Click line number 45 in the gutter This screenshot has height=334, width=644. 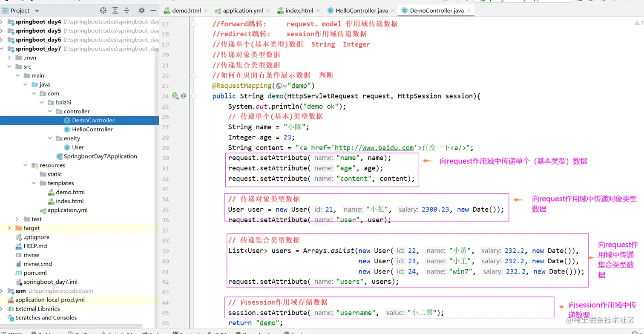pyautogui.click(x=165, y=313)
